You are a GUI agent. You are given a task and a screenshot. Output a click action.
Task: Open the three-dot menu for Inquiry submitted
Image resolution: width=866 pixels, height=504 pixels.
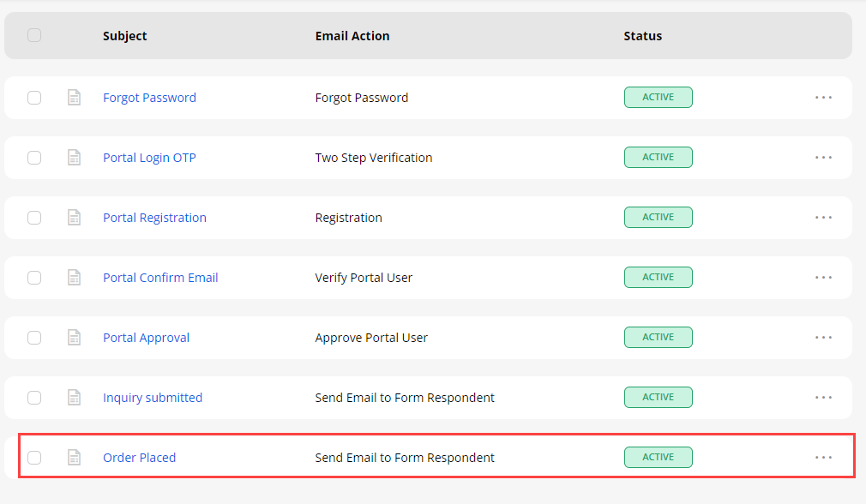(x=823, y=398)
